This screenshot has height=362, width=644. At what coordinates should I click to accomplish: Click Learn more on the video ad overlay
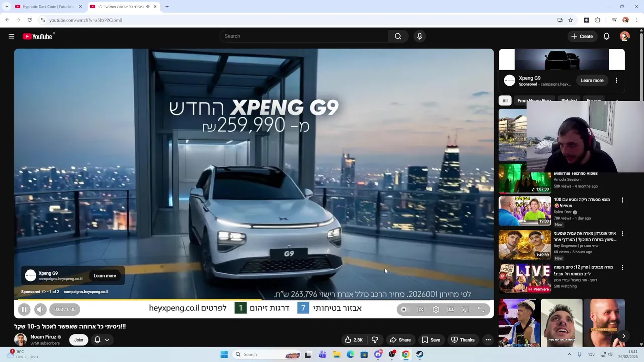click(105, 276)
